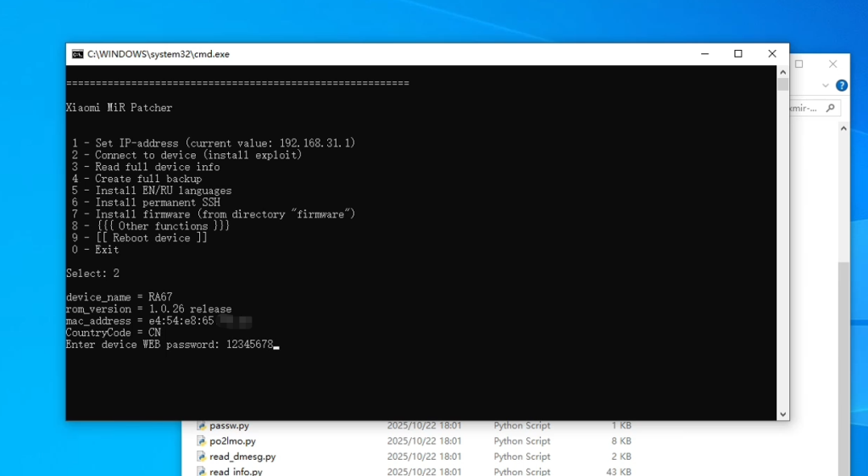Select the passw.py file icon
The height and width of the screenshot is (476, 868).
[x=202, y=426]
